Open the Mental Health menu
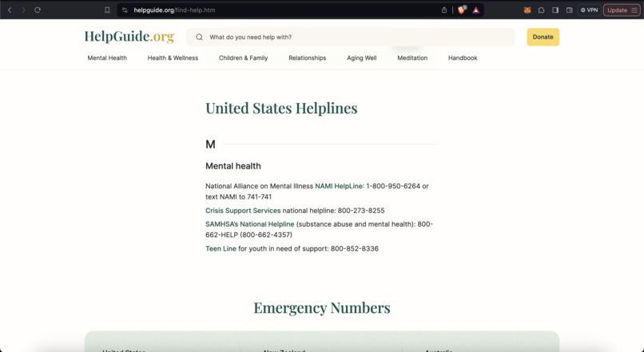 tap(107, 57)
